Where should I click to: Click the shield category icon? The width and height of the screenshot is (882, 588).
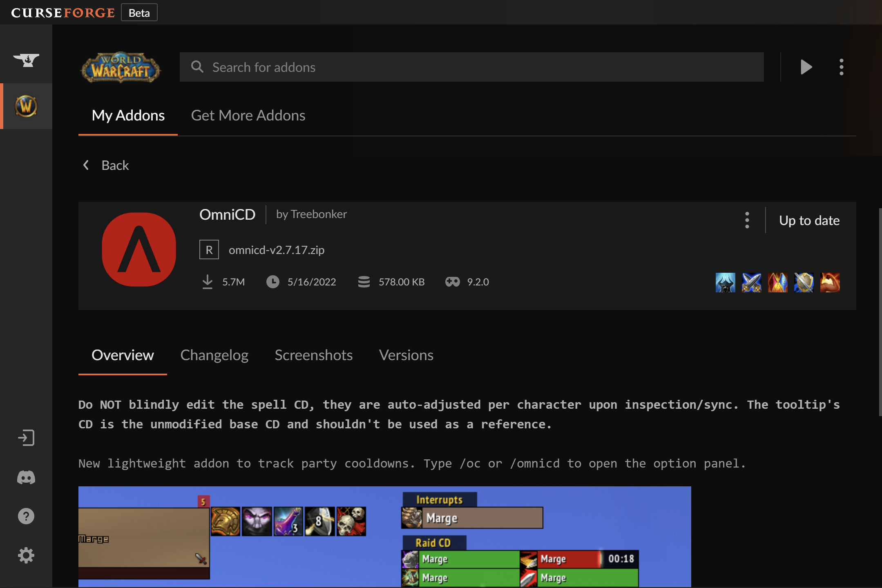804,283
